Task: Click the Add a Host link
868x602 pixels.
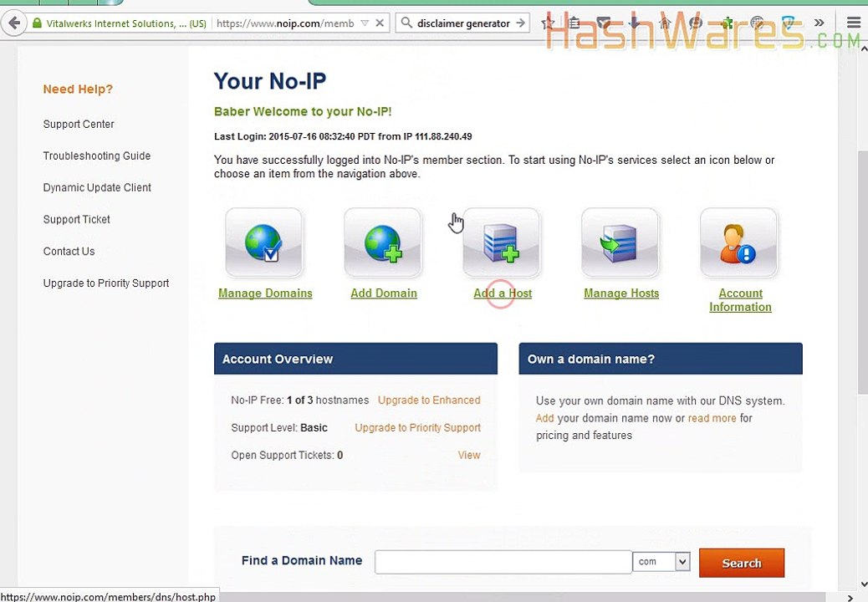Action: click(503, 293)
